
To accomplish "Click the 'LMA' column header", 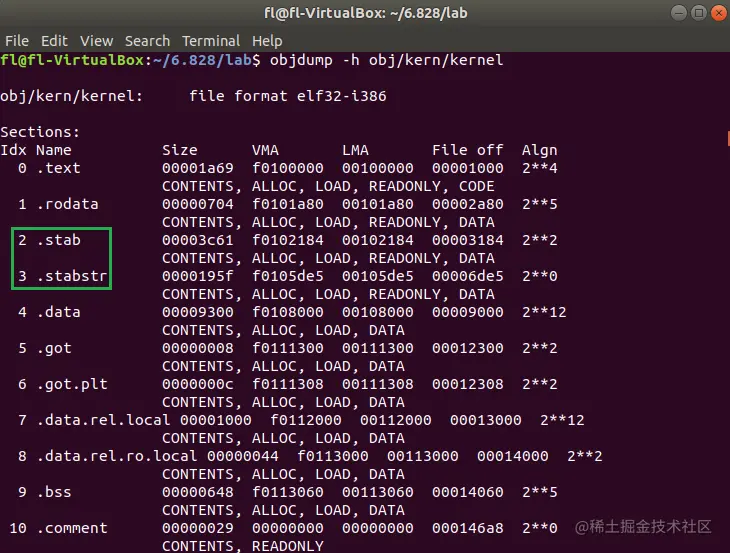I will tap(355, 150).
